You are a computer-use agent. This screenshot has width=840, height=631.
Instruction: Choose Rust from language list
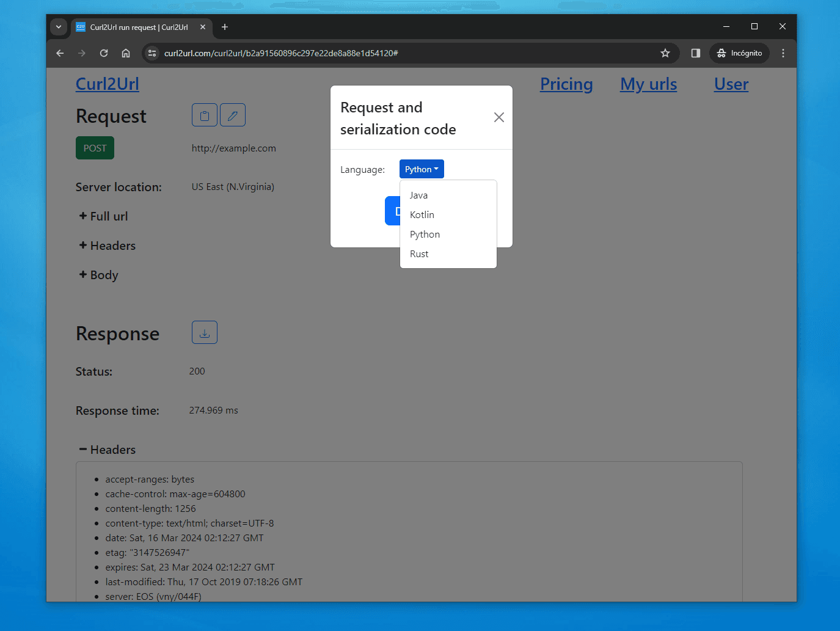[448, 254]
